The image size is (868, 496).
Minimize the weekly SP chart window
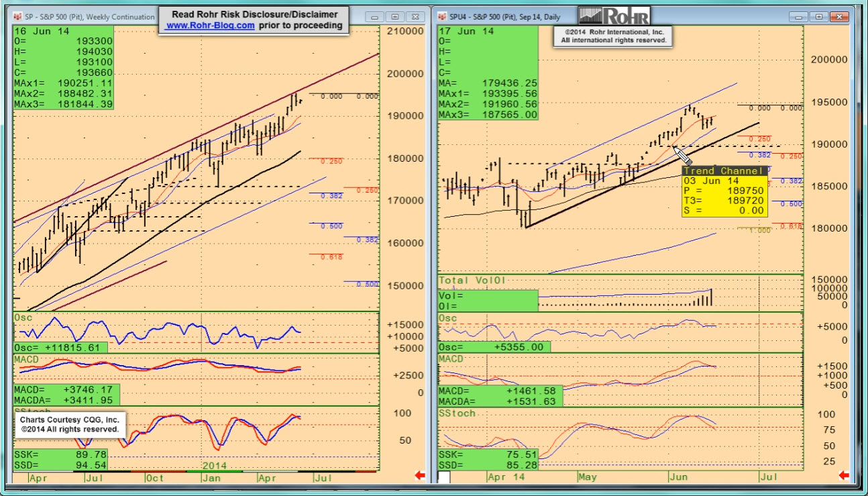(x=374, y=16)
